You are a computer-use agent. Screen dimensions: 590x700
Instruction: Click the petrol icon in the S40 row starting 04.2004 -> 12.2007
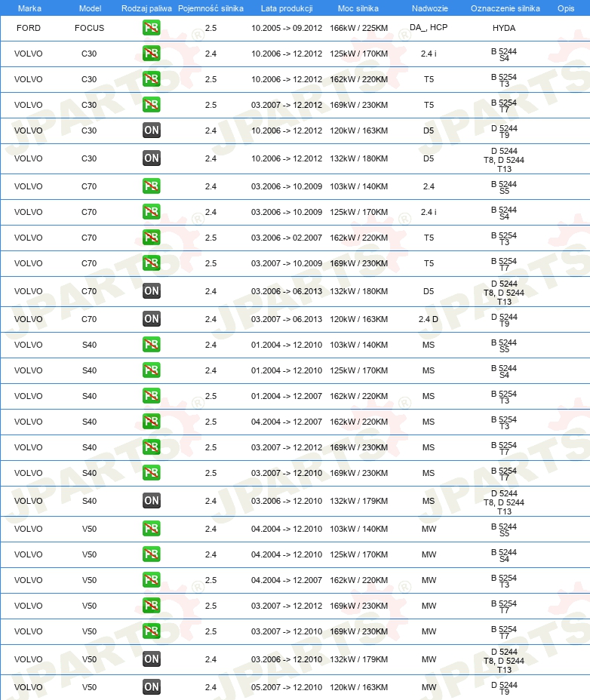152,422
